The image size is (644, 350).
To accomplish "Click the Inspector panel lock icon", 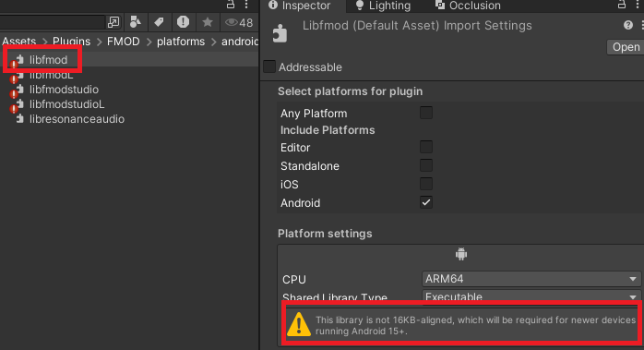I will pyautogui.click(x=622, y=5).
